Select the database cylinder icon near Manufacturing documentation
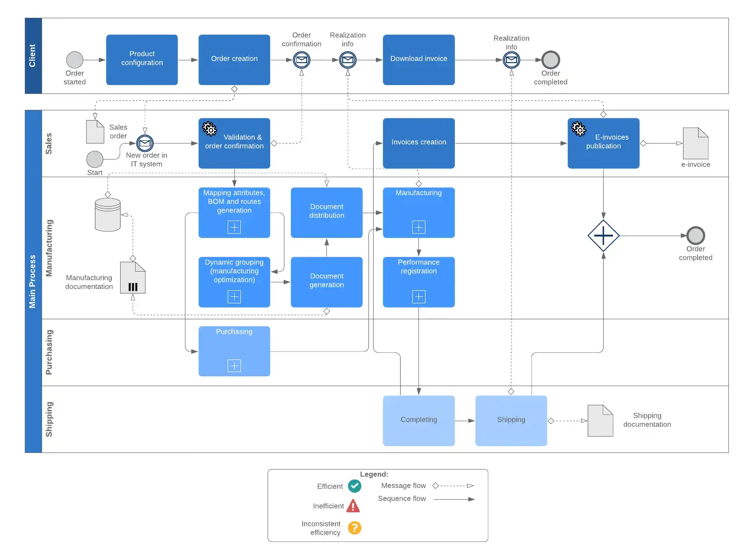The width and height of the screenshot is (756, 560). 108,216
